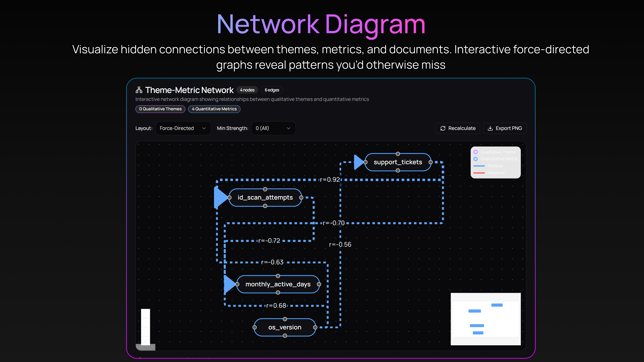
Task: Click the network icon beside the Theme-Metric Network title
Action: point(139,90)
